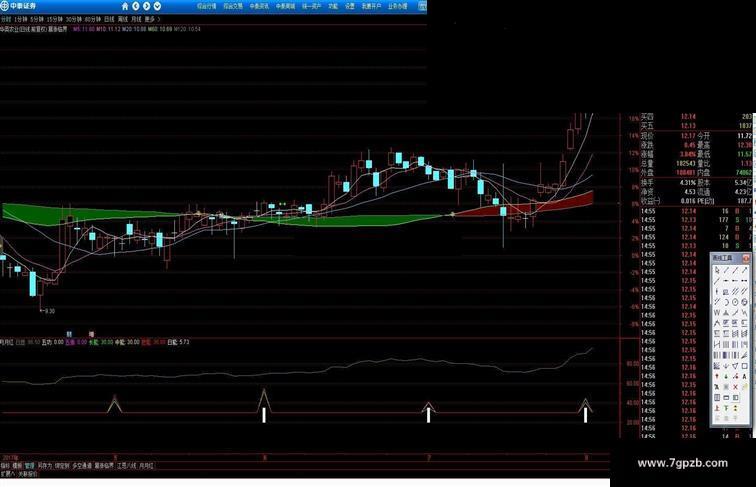Select the 多空通道 indicator tab
This screenshot has height=487, width=756.
point(82,466)
